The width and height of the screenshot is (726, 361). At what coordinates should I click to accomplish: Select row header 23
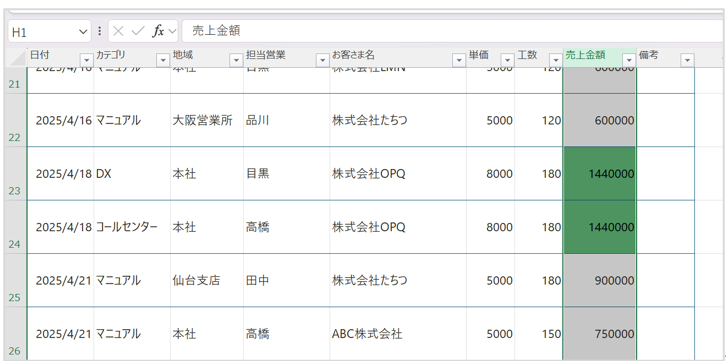tap(16, 174)
